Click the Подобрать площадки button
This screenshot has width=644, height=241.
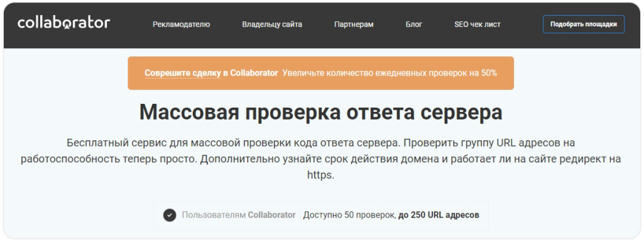click(x=584, y=25)
